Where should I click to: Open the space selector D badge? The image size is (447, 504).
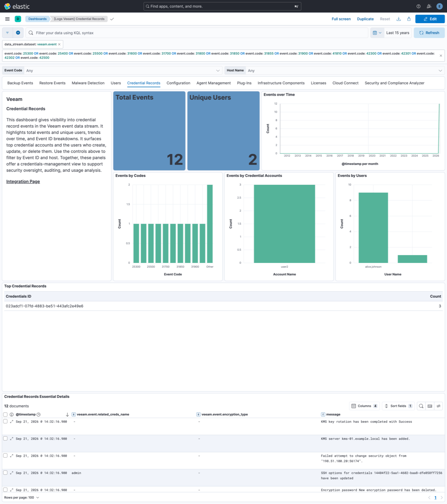coord(18,19)
